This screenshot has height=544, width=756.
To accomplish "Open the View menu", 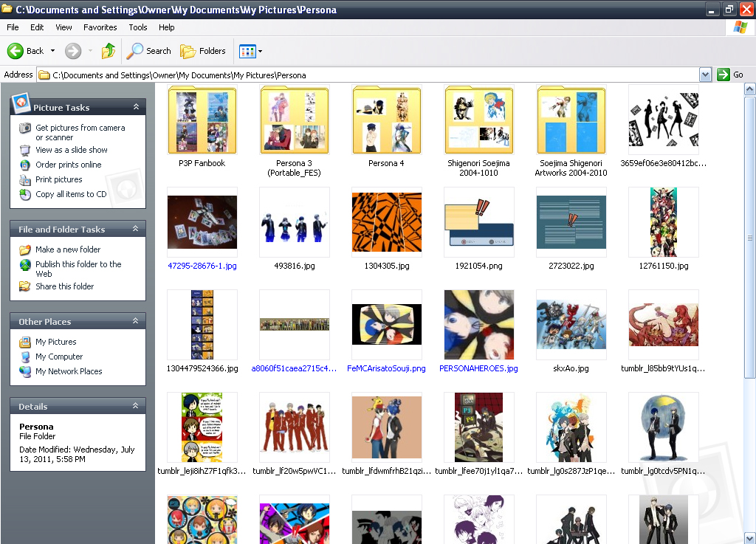I will coord(63,27).
